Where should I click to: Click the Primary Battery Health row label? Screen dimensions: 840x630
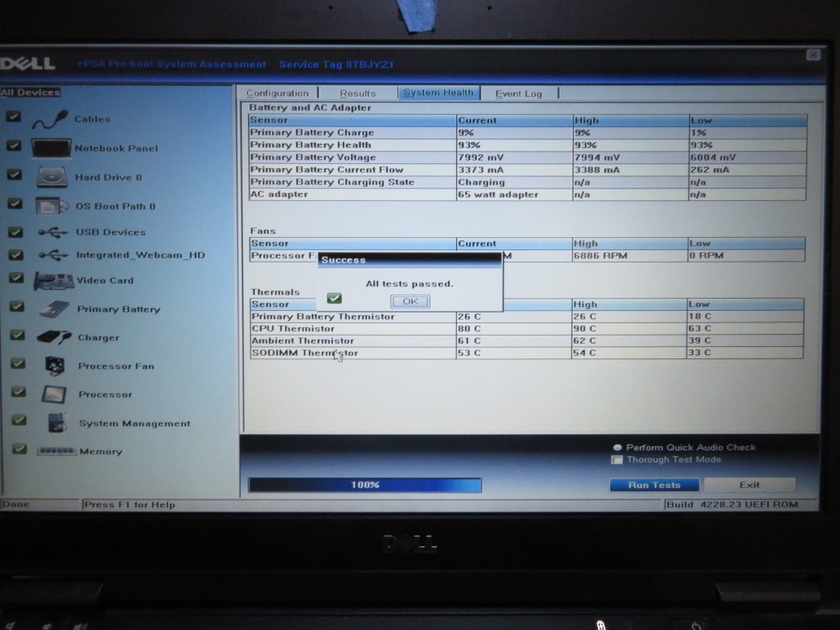pos(310,144)
